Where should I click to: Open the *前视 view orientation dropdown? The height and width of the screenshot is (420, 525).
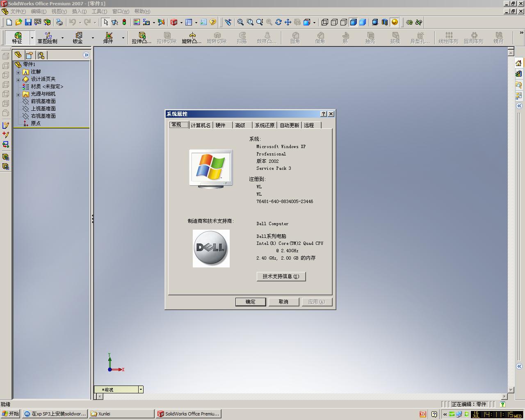pyautogui.click(x=141, y=389)
